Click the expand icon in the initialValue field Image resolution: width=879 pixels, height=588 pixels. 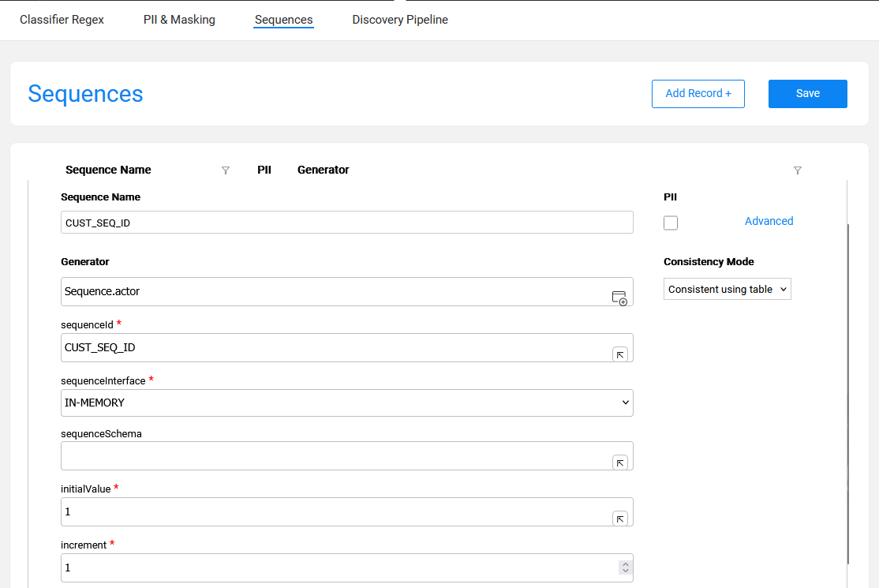pos(620,519)
